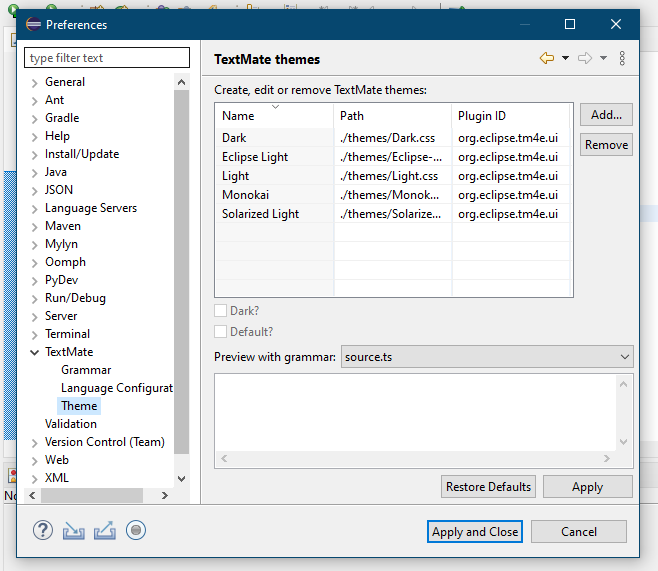This screenshot has width=658, height=571.
Task: Open the Preview with grammar combo box
Action: click(487, 357)
